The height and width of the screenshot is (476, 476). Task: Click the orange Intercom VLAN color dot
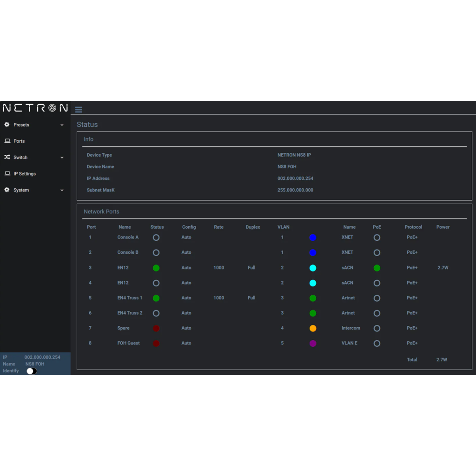tap(313, 328)
